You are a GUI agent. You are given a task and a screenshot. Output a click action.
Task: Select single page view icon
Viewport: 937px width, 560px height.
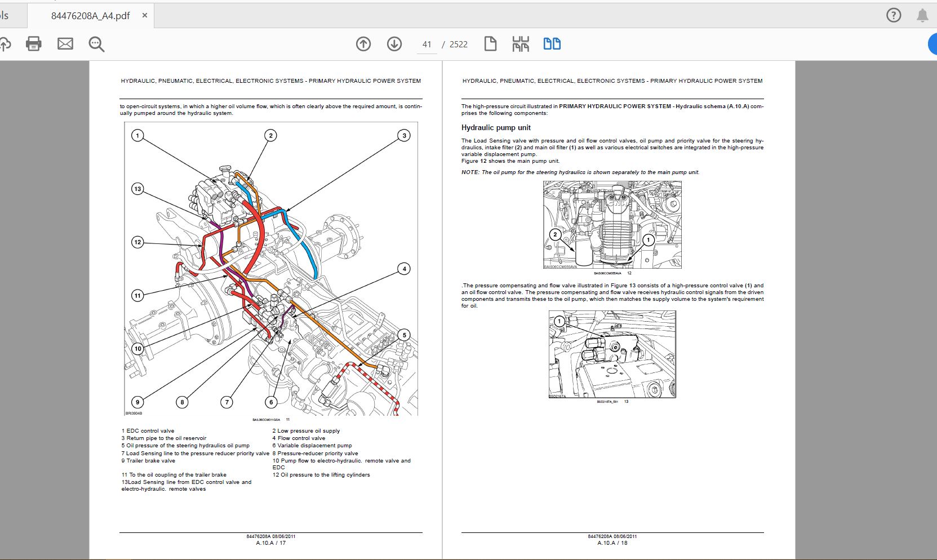click(x=490, y=44)
